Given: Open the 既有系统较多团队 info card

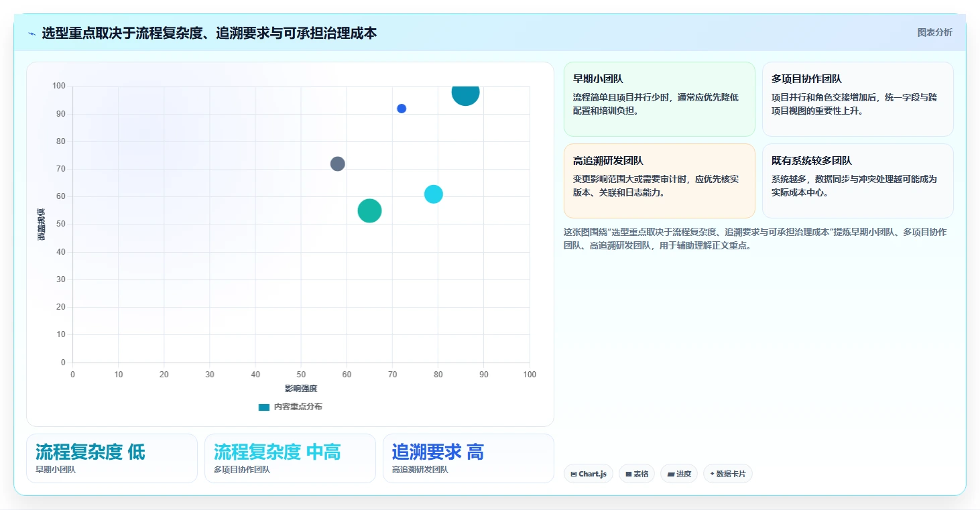Looking at the screenshot, I should [858, 181].
